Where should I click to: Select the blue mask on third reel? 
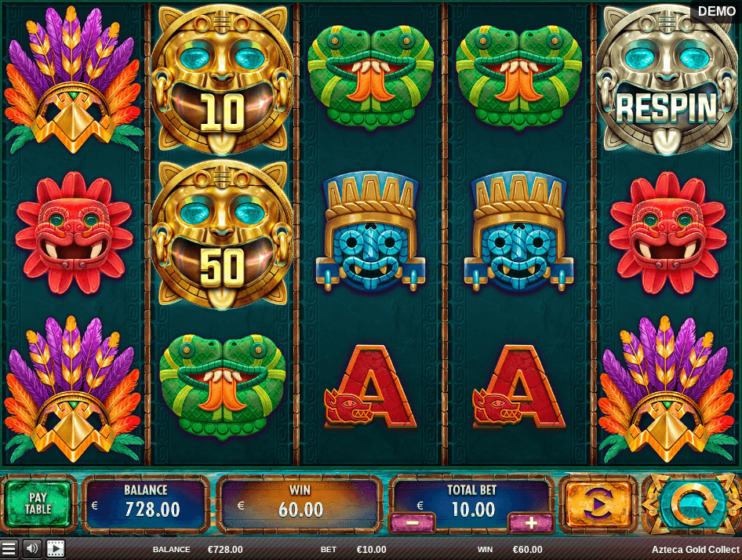click(370, 232)
